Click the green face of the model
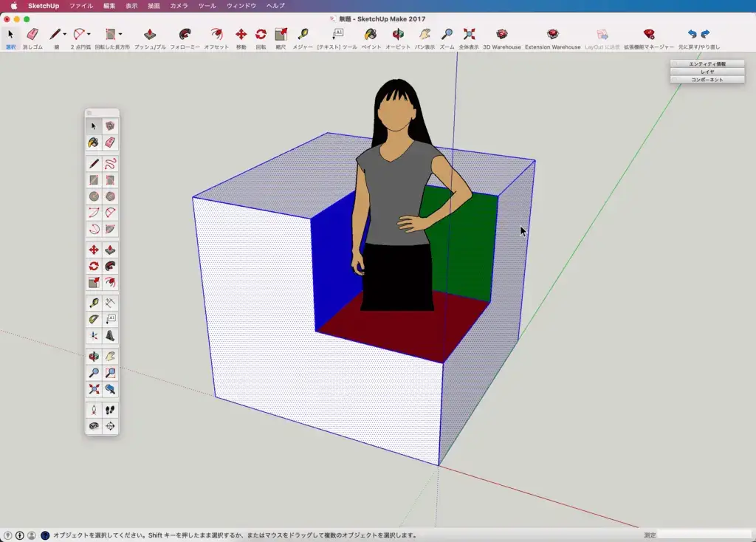 tap(467, 246)
